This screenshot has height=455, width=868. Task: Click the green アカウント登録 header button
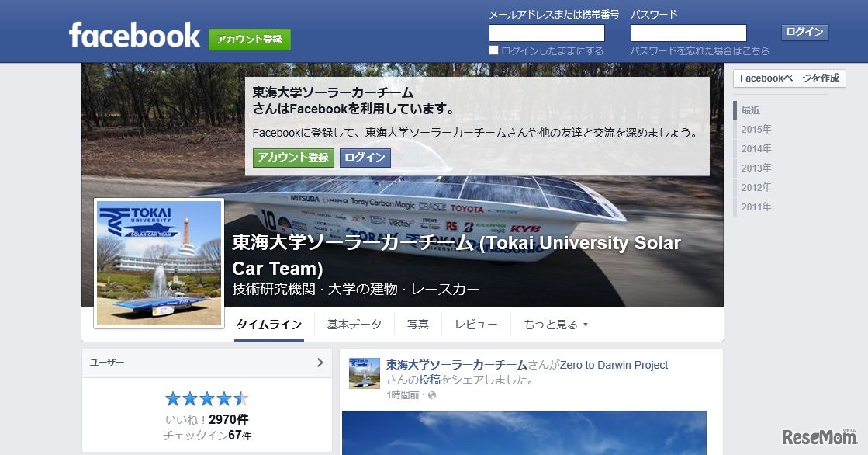click(x=249, y=38)
